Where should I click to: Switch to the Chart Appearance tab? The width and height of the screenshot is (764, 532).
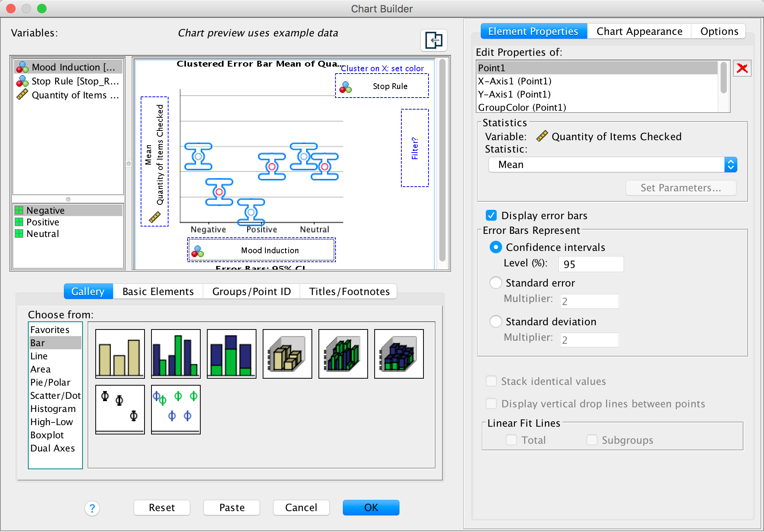coord(639,31)
